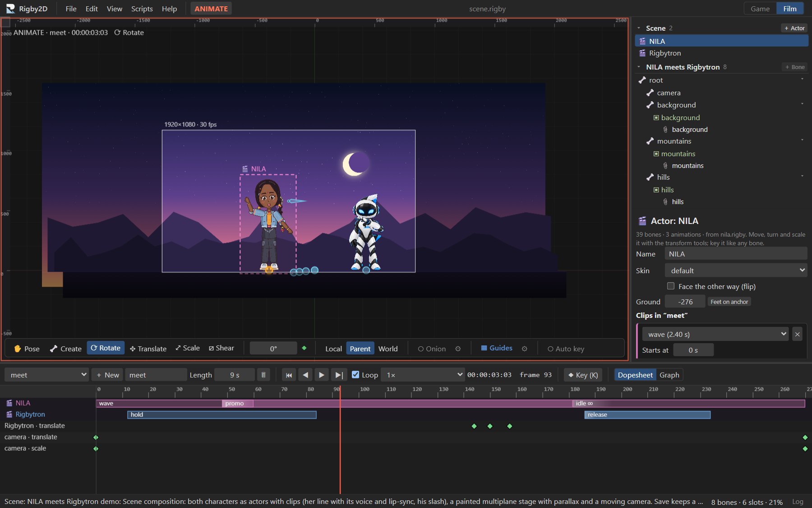812x508 pixels.
Task: Open the animation selector dropdown showing meet
Action: [46, 375]
